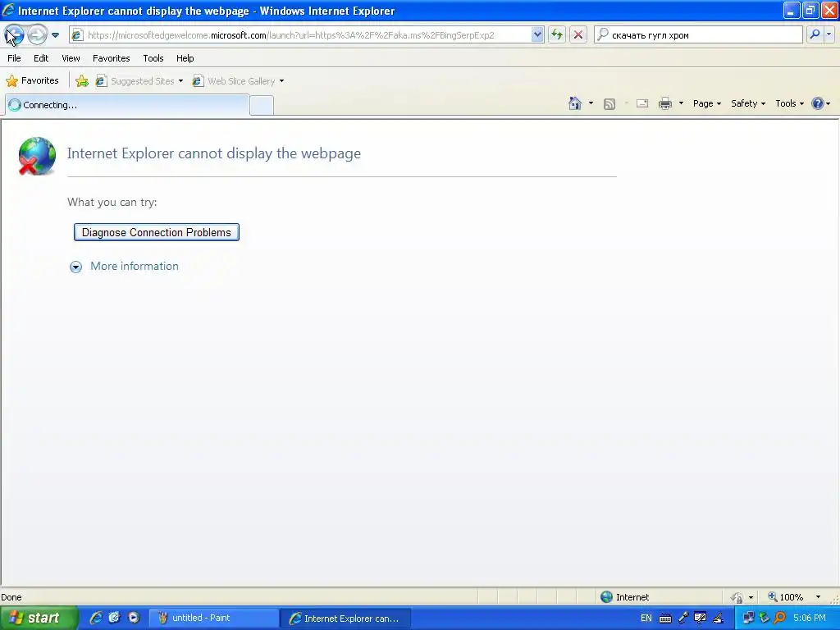The height and width of the screenshot is (630, 840).
Task: Open the Safety command bar menu
Action: click(748, 103)
